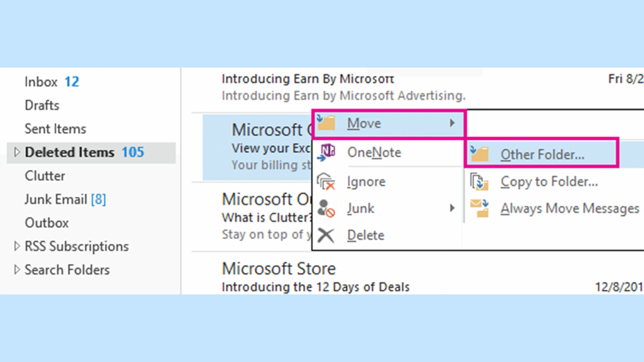Click the Always Move Messages icon

(x=479, y=207)
